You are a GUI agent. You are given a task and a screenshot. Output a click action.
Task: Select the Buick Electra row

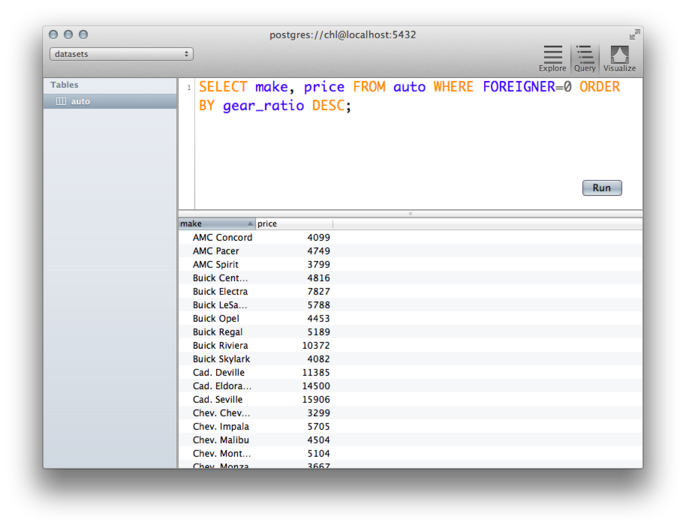click(220, 292)
